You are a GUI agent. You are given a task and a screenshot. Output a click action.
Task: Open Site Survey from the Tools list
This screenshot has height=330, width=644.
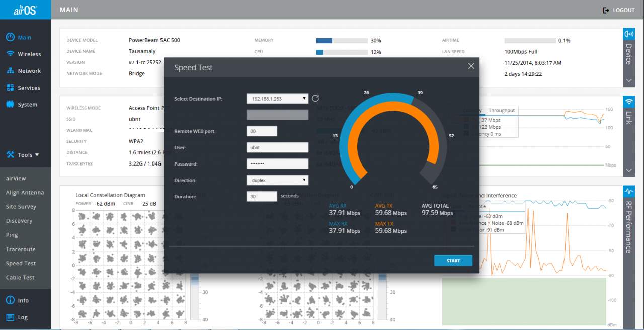[x=21, y=207]
